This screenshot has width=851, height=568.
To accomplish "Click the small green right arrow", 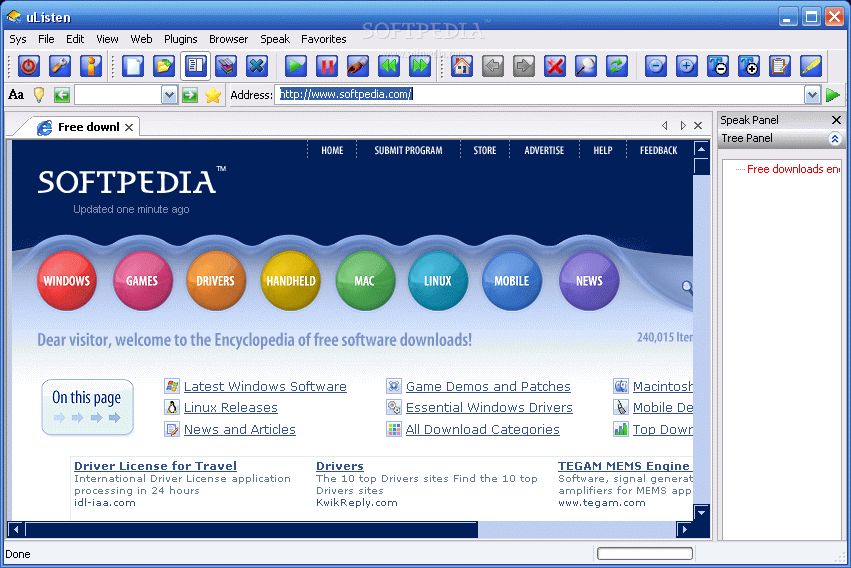I will [189, 95].
